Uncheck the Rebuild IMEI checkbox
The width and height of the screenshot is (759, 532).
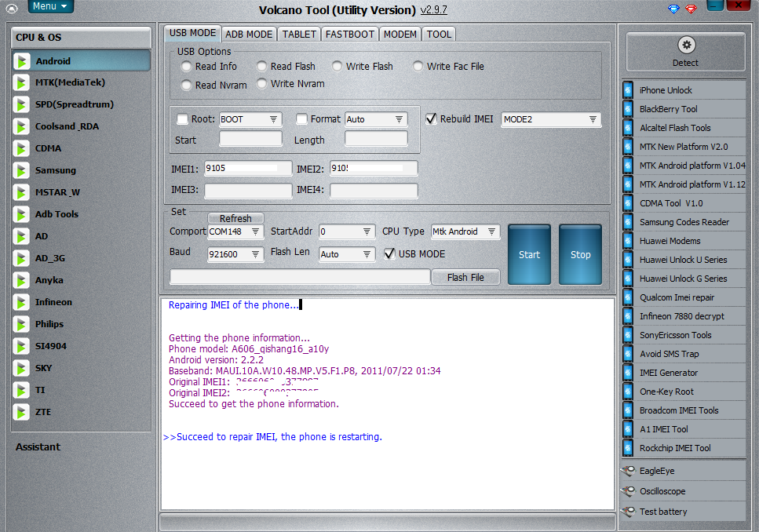click(431, 119)
